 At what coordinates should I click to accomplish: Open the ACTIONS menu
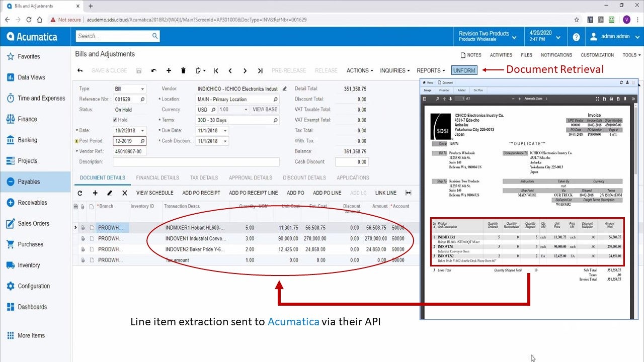point(360,71)
